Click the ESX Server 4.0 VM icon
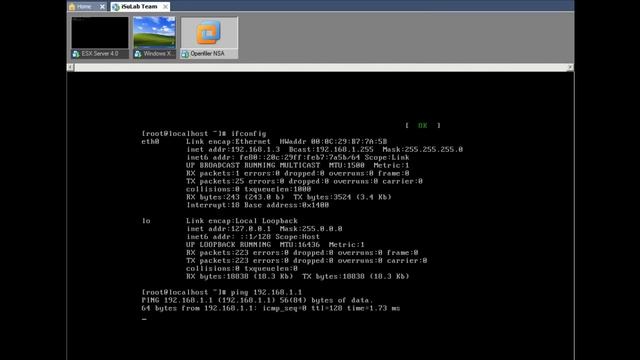 (76, 54)
